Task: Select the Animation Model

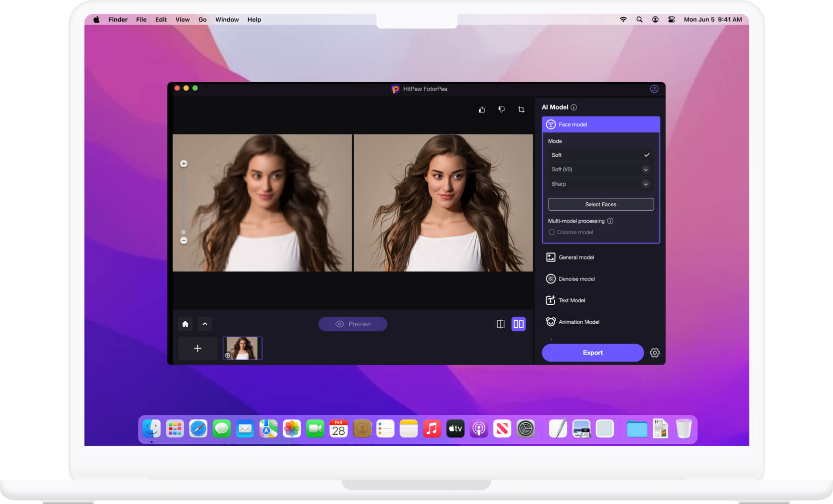Action: point(578,322)
